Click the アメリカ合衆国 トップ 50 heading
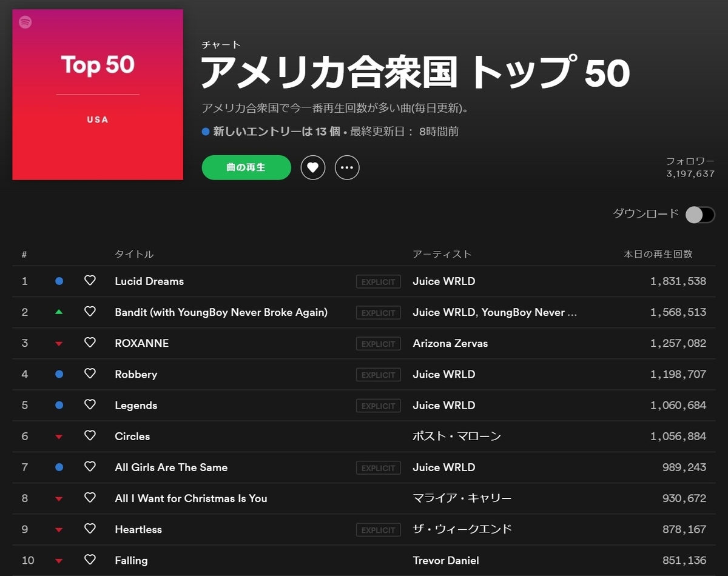This screenshot has height=576, width=728. coord(416,73)
